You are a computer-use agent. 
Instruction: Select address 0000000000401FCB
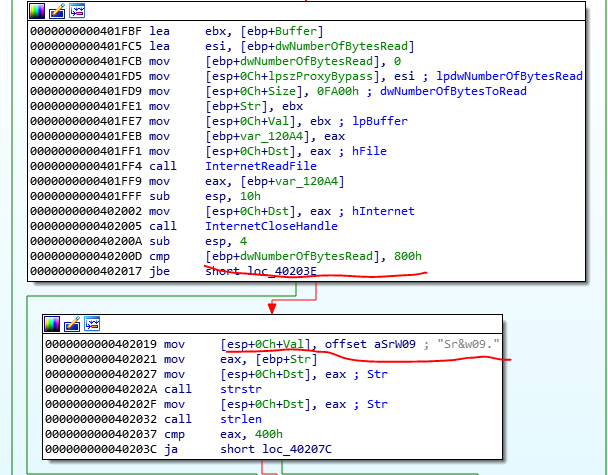click(86, 61)
